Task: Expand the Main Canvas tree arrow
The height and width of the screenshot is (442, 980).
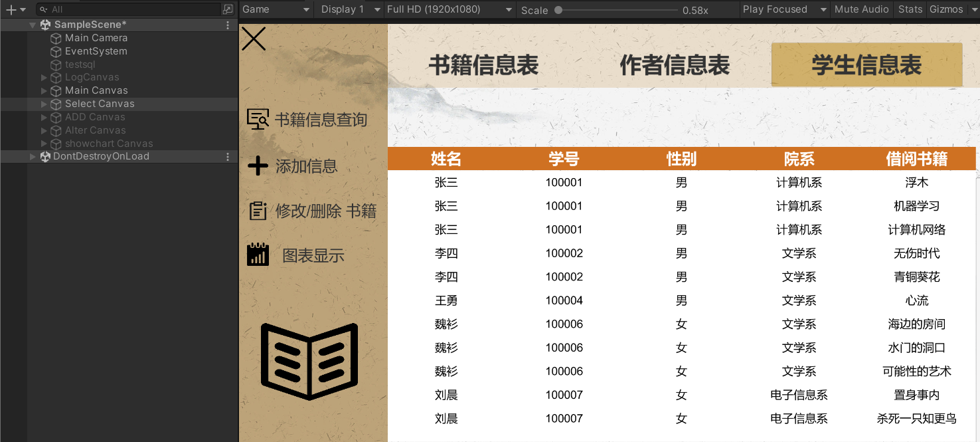Action: [44, 90]
